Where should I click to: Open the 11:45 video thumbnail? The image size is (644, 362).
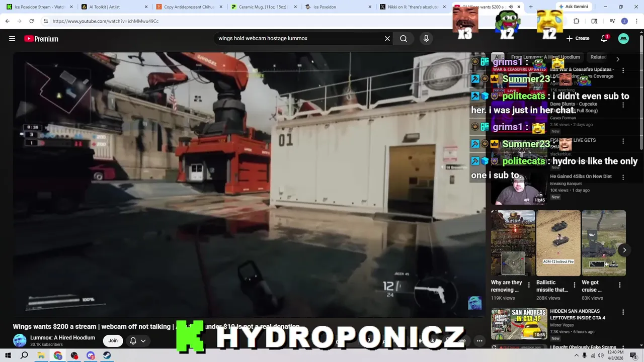click(519, 189)
